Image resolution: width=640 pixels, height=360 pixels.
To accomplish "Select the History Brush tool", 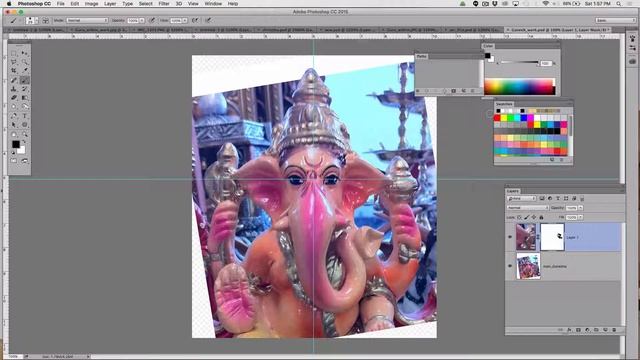I will (x=24, y=89).
